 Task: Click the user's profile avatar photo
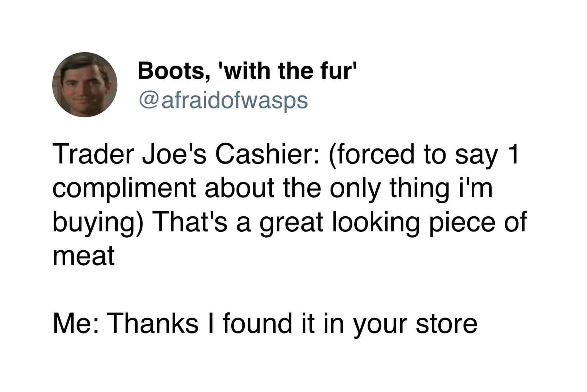[x=85, y=85]
